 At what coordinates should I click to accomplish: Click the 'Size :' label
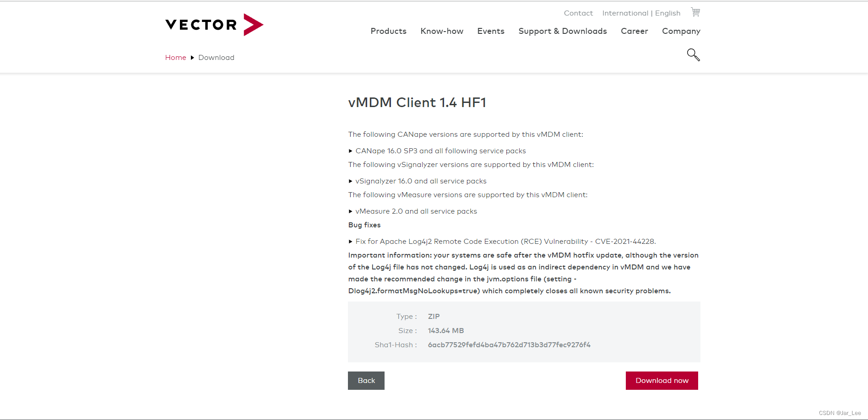407,331
